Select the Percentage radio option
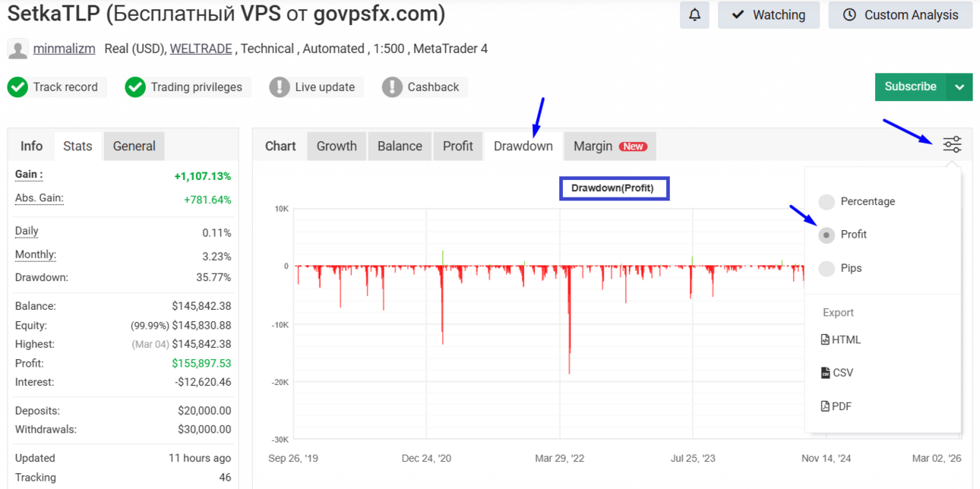 pos(827,202)
